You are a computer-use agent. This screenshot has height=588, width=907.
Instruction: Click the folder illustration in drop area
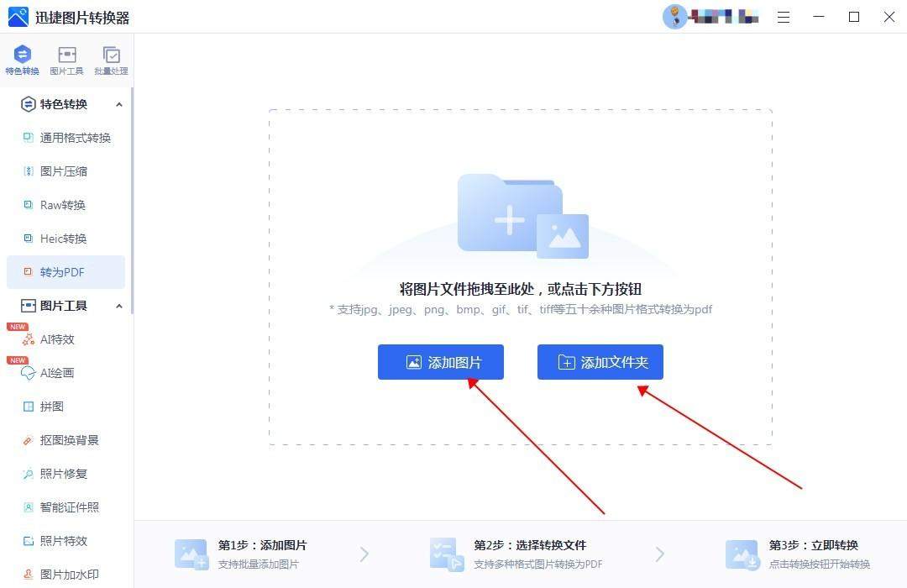pyautogui.click(x=523, y=217)
